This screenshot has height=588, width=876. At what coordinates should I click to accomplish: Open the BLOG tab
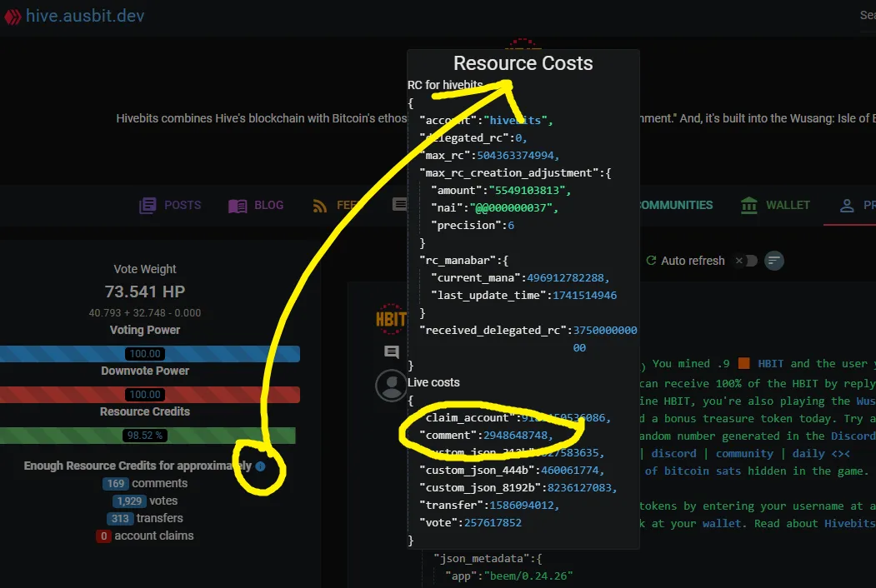[256, 205]
